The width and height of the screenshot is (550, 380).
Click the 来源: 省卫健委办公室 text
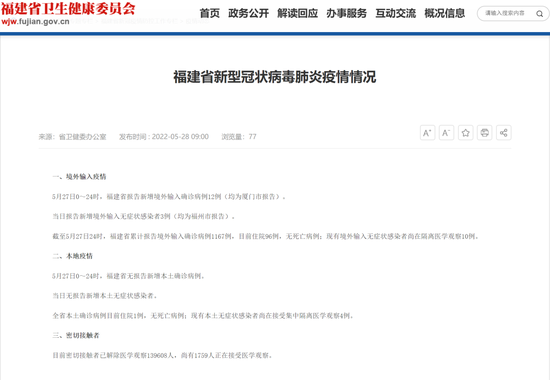[x=72, y=136]
